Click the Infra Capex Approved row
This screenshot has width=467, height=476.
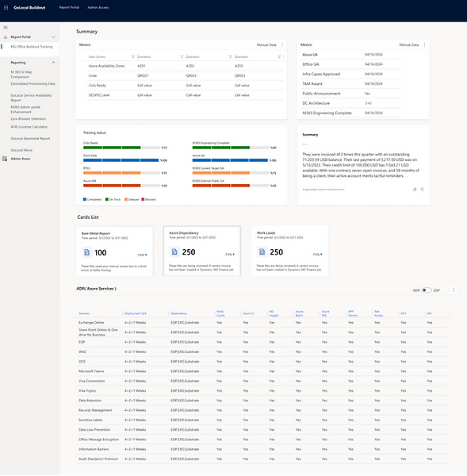click(x=350, y=74)
